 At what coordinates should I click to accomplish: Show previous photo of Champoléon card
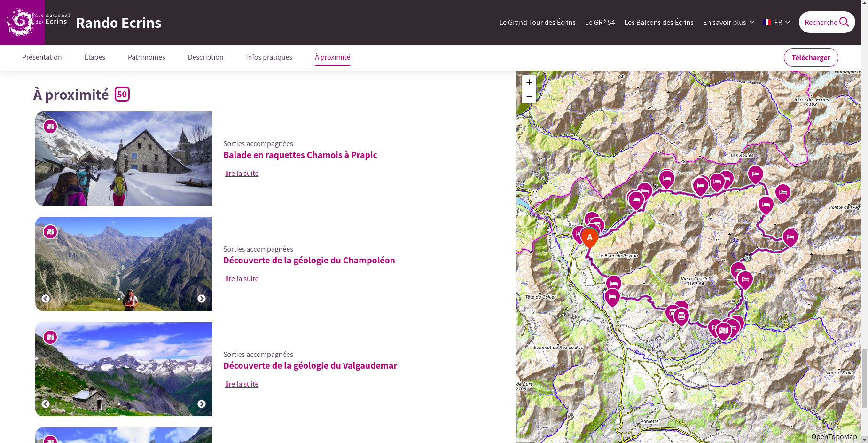click(x=46, y=299)
